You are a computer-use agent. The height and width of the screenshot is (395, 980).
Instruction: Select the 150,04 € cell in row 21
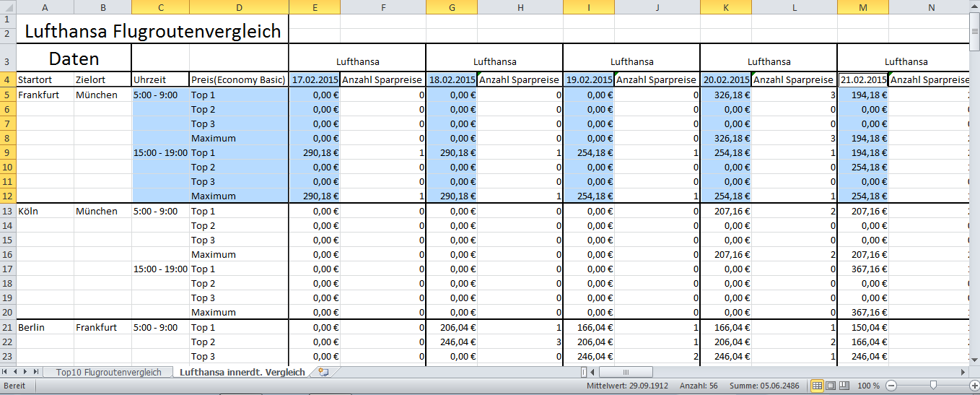[863, 327]
